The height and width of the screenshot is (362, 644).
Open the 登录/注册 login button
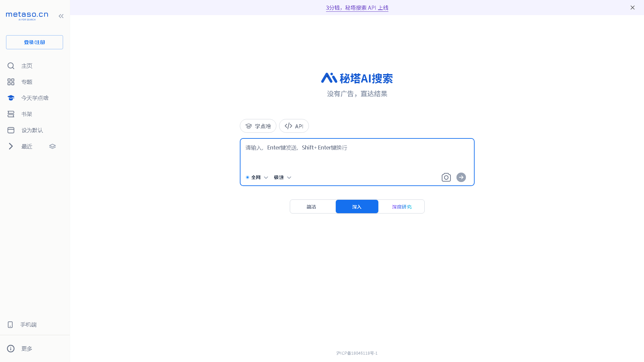pos(35,42)
